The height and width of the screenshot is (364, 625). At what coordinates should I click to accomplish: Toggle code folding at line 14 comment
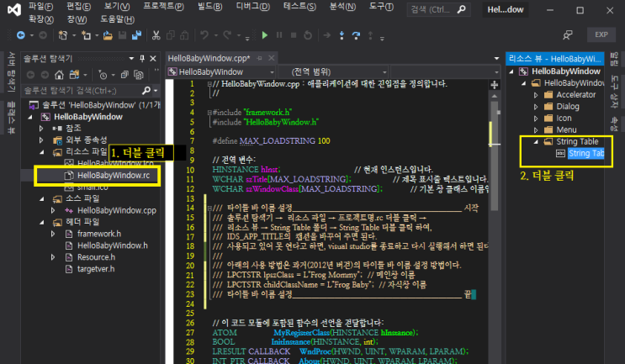pos(209,208)
